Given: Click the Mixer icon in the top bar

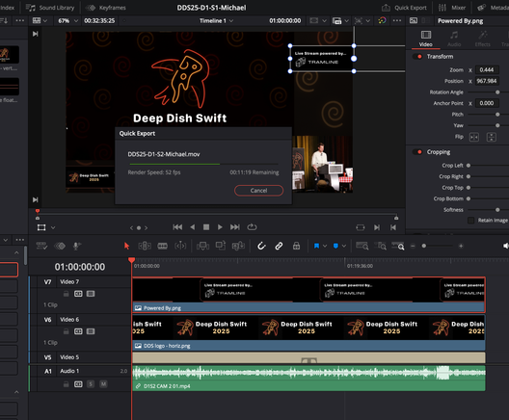Looking at the screenshot, I should [x=451, y=8].
